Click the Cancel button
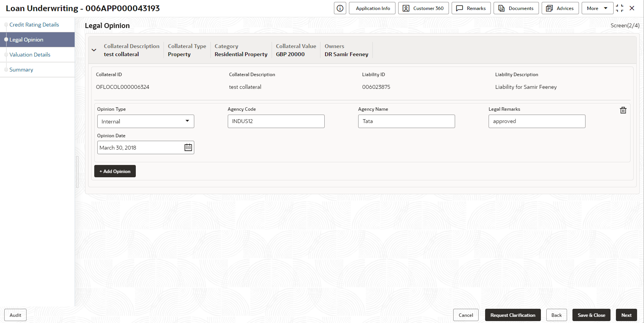Viewport: 644px width, 323px height. (x=466, y=315)
